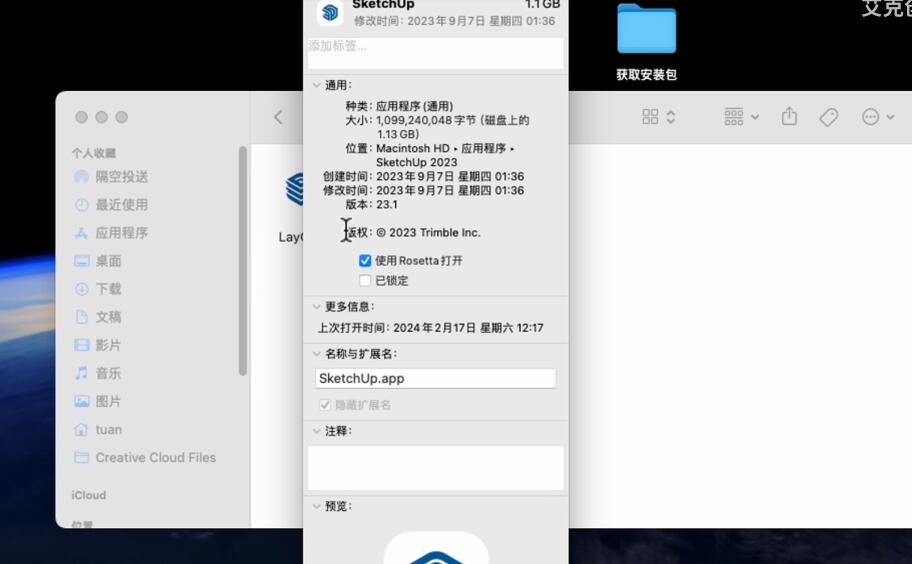Click the 注释 comments text area
Screen dimensions: 912x564
[435, 468]
